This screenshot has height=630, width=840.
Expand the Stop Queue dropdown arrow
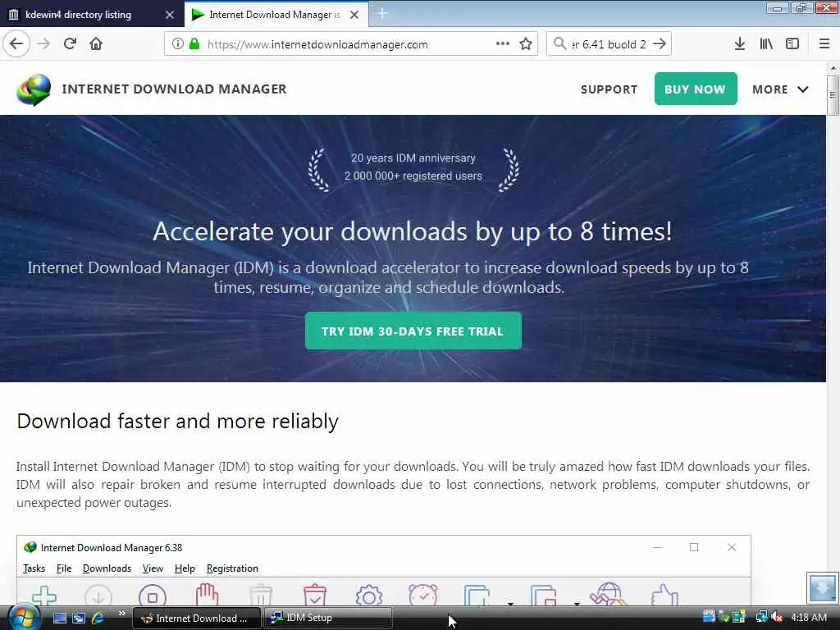pyautogui.click(x=577, y=604)
